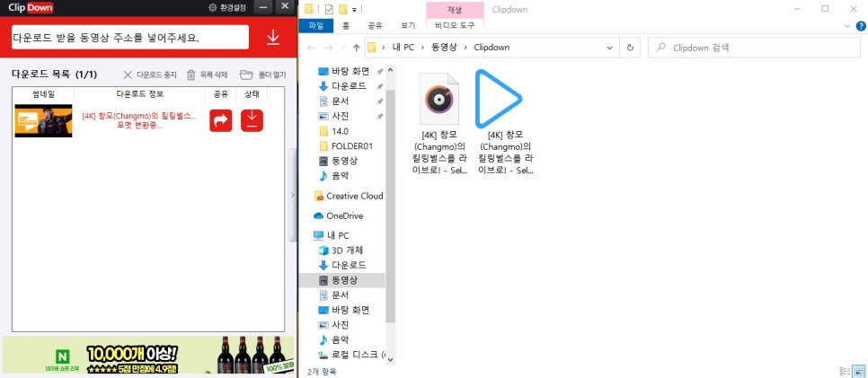Select the audio file with the record icon
The width and height of the screenshot is (868, 378).
click(440, 123)
